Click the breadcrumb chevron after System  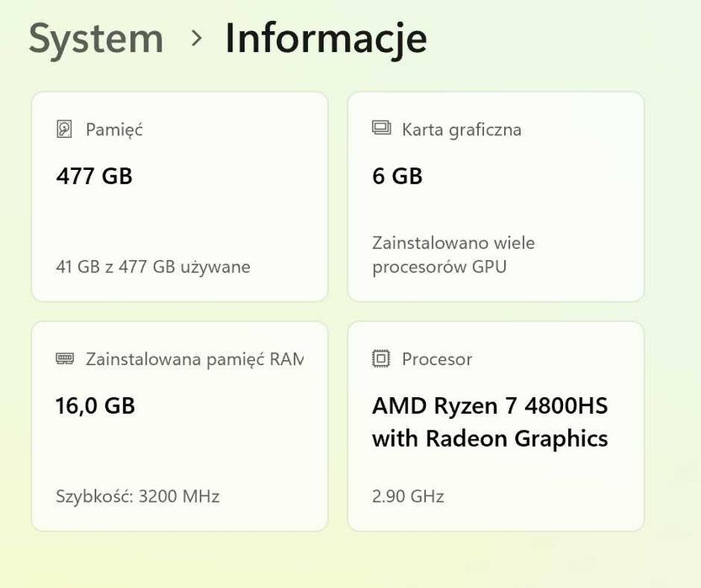pos(196,38)
